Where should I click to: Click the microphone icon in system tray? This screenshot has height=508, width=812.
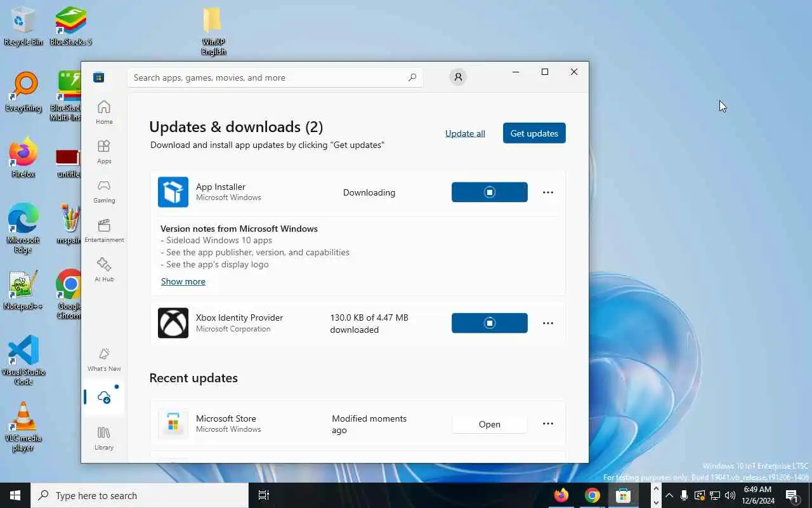point(684,495)
